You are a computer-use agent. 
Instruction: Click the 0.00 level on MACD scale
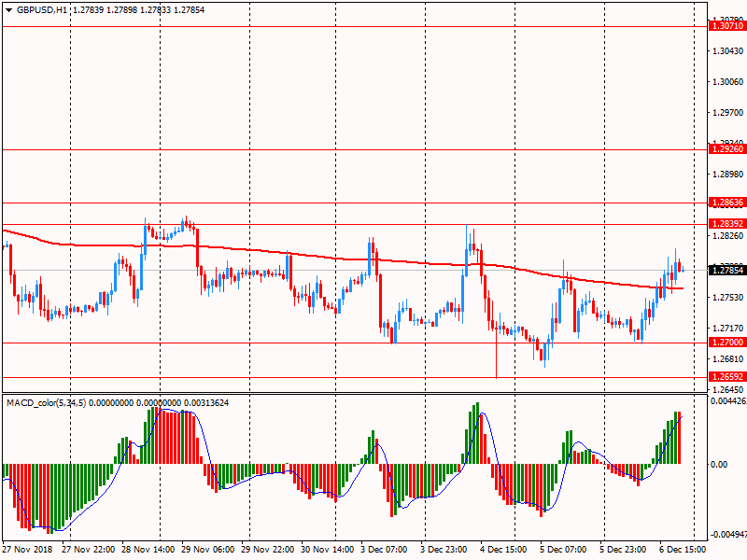(x=719, y=464)
